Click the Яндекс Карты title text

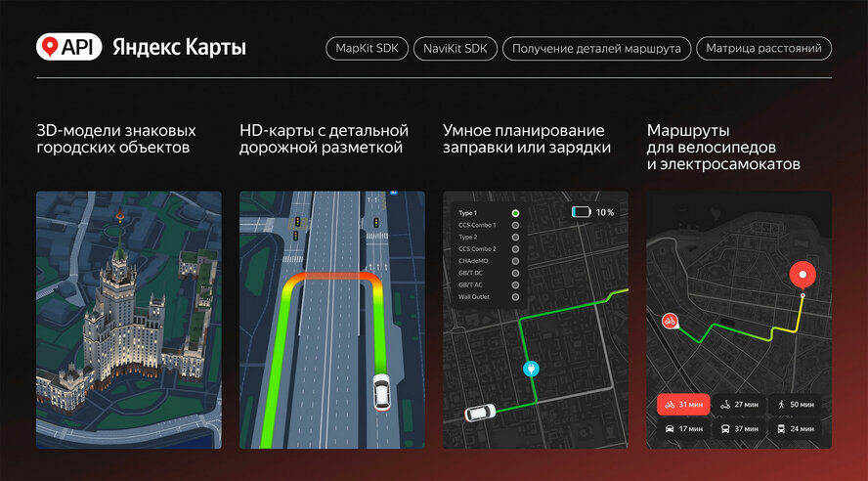tap(179, 48)
